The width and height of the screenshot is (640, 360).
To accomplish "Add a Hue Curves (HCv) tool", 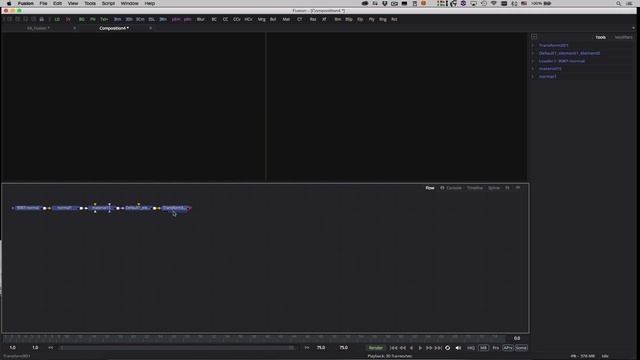I will [x=248, y=19].
